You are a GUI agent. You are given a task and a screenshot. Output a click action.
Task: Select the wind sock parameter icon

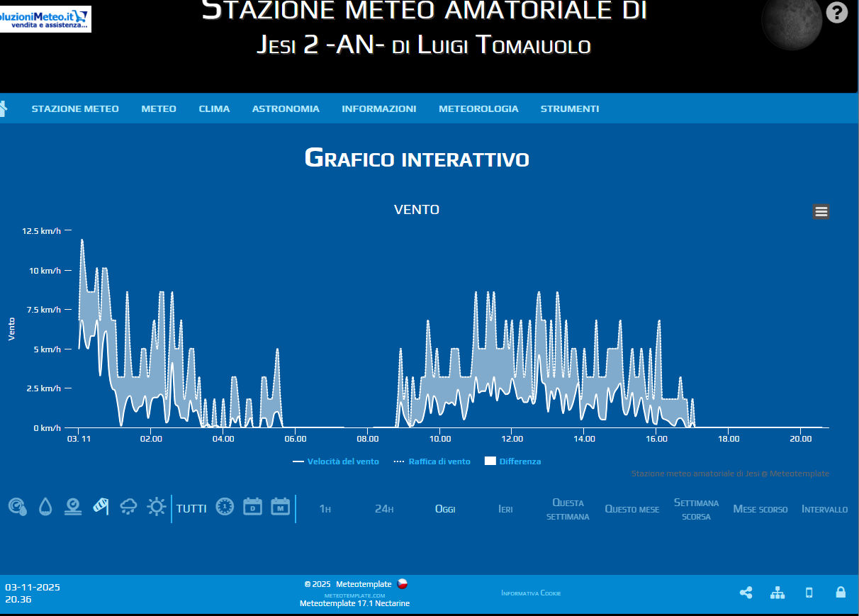click(101, 506)
